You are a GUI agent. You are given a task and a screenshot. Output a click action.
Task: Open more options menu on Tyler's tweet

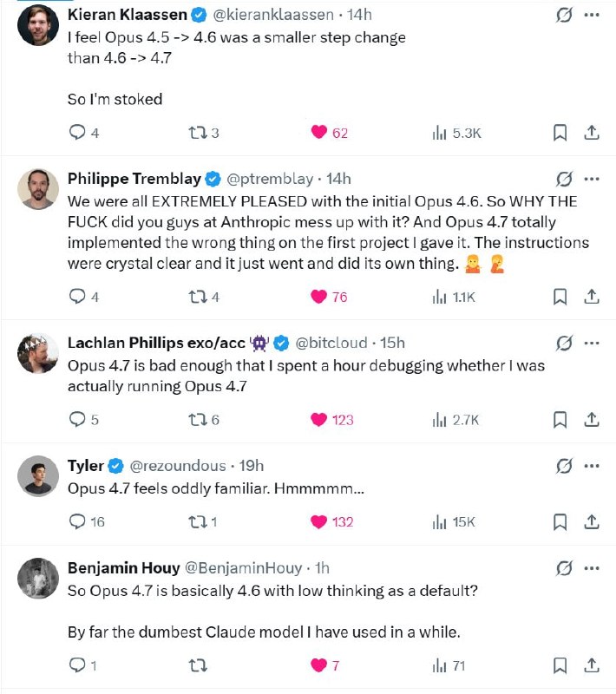[592, 466]
